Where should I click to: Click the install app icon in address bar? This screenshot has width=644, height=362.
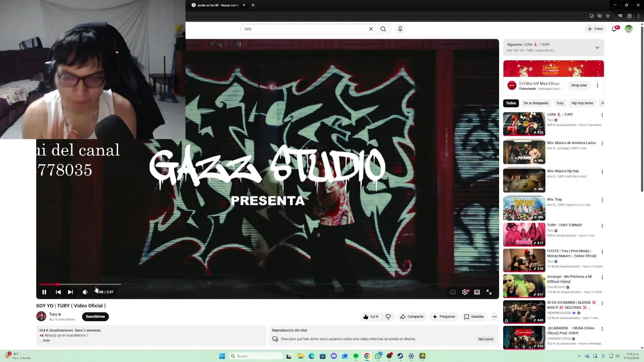click(592, 16)
